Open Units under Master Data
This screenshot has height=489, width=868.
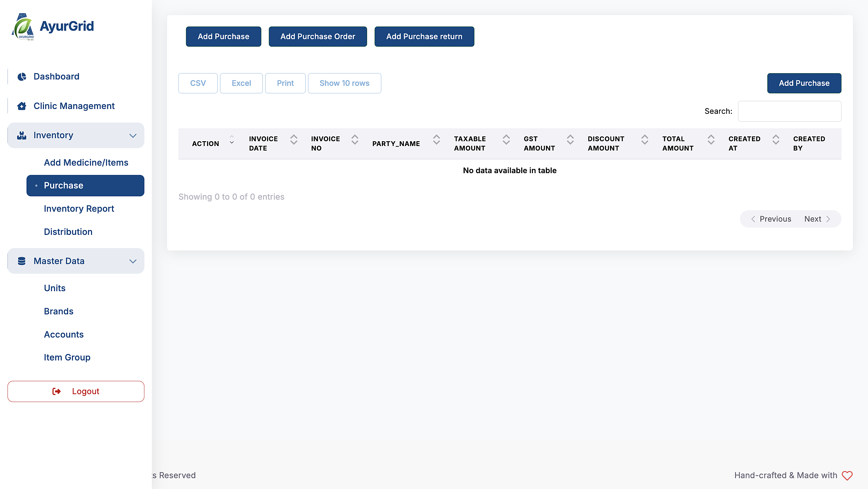[55, 288]
